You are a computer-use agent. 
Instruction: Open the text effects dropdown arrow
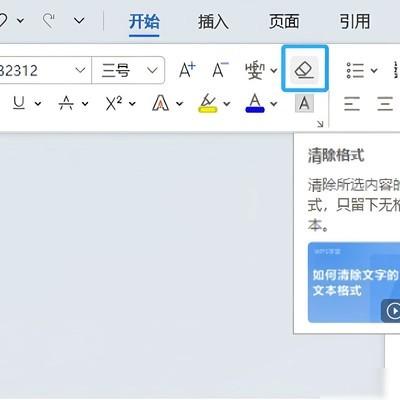point(179,104)
